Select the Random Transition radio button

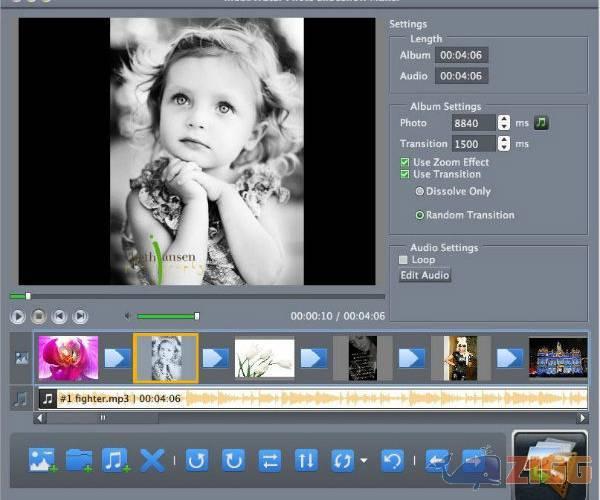(x=419, y=215)
